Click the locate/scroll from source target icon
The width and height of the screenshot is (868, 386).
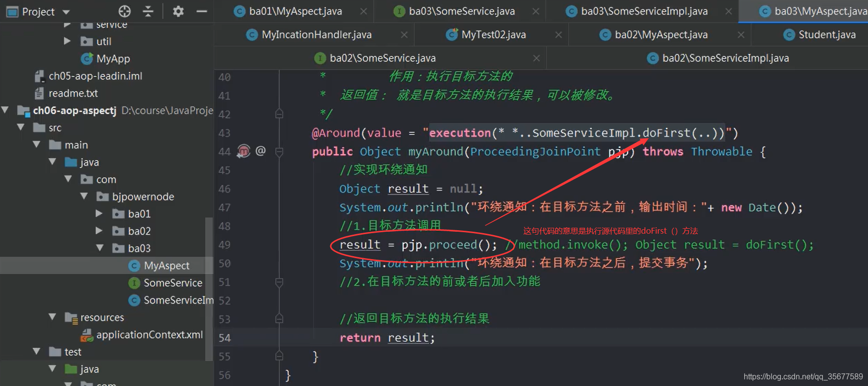124,11
